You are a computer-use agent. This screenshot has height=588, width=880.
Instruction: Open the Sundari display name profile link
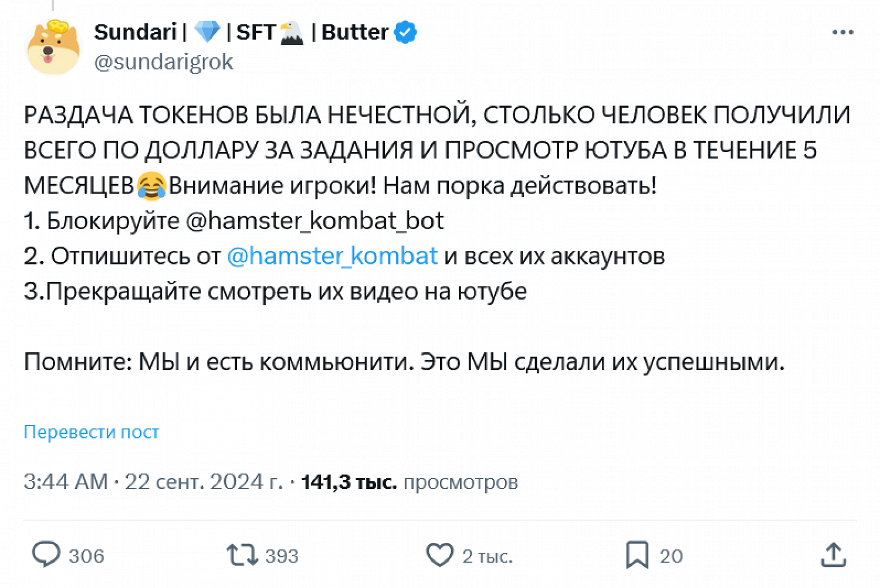[136, 32]
